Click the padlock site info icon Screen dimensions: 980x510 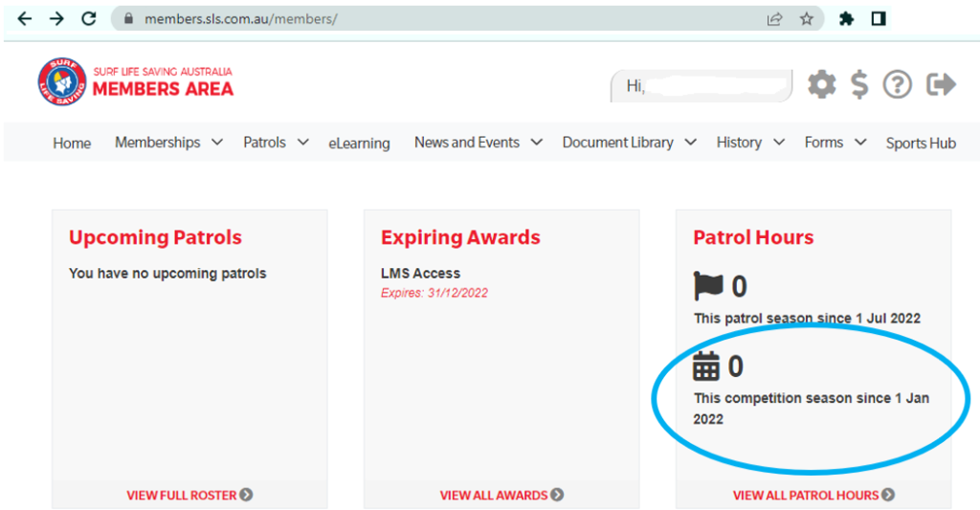coord(129,19)
